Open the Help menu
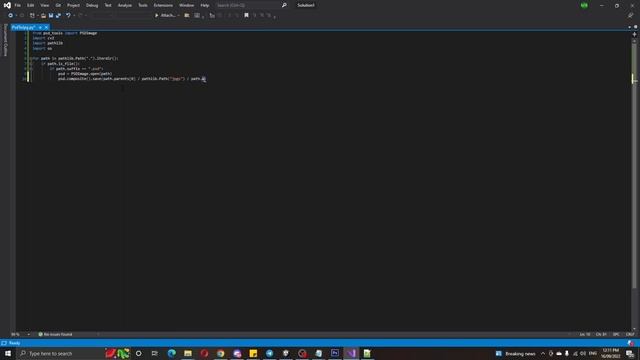Screen dimensions: 640x360 pyautogui.click(x=205, y=5)
